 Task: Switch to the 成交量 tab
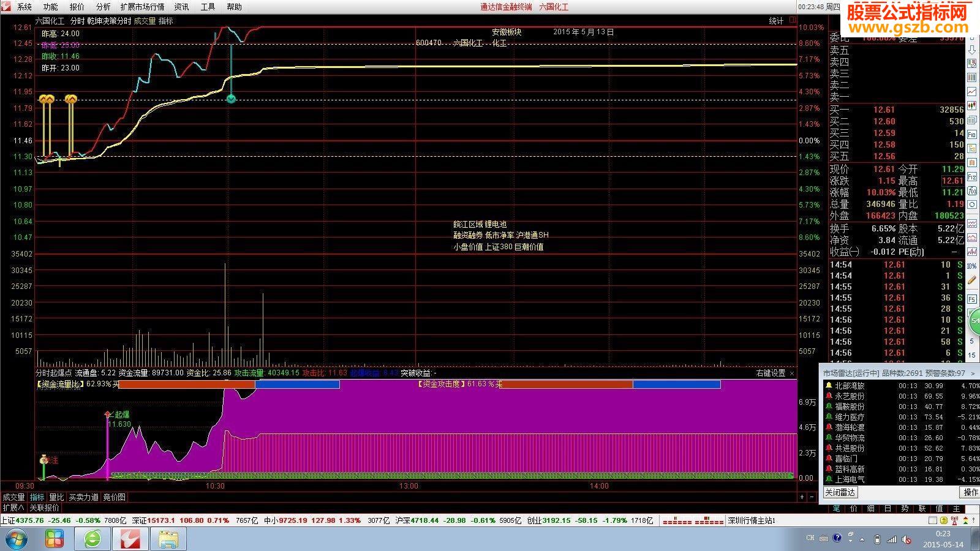click(14, 497)
